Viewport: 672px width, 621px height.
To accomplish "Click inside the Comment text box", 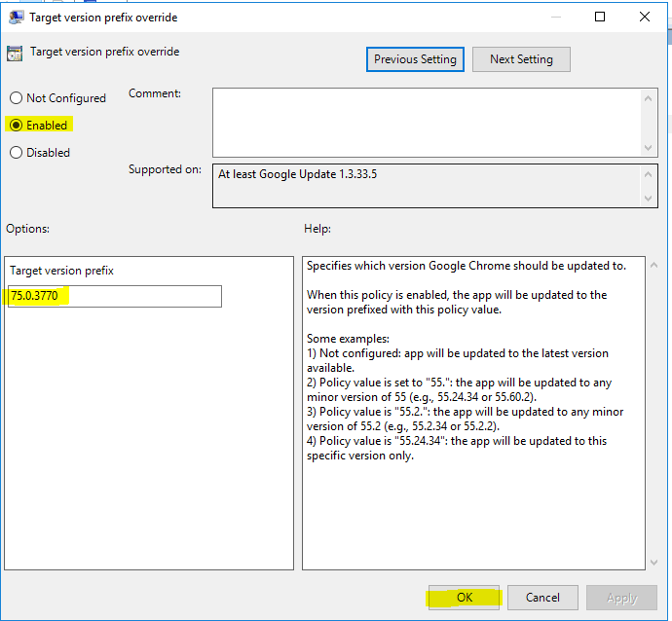I will click(426, 121).
